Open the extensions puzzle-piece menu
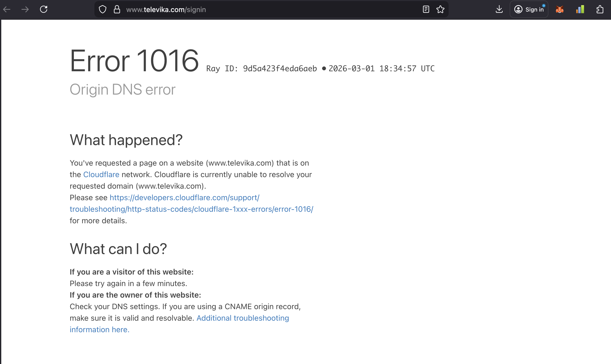This screenshot has width=611, height=364. 600,9
